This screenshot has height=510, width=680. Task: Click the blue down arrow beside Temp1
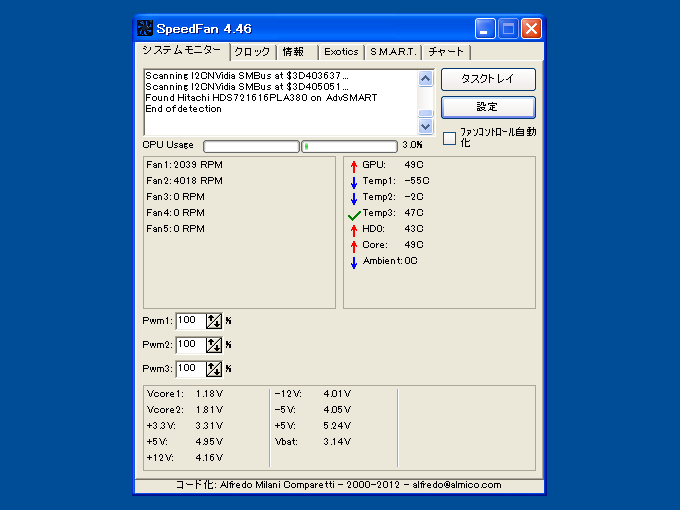(x=354, y=182)
